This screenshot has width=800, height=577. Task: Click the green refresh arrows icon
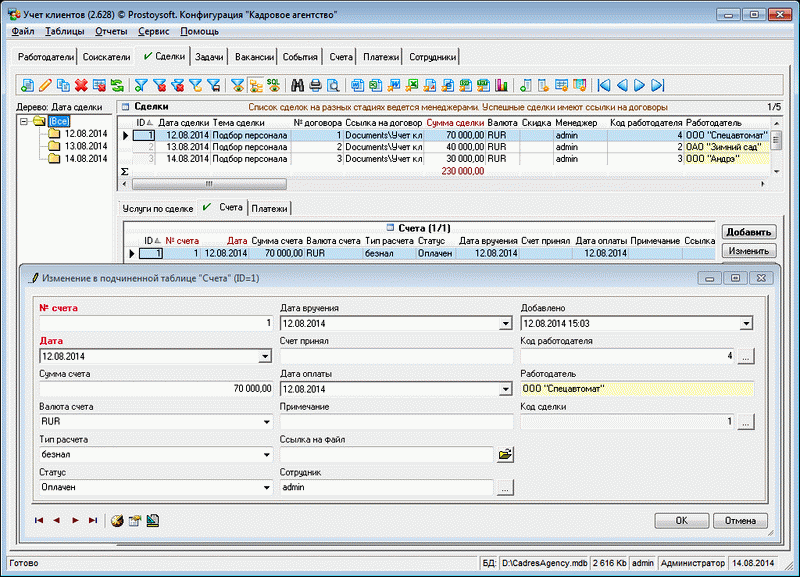pyautogui.click(x=117, y=85)
